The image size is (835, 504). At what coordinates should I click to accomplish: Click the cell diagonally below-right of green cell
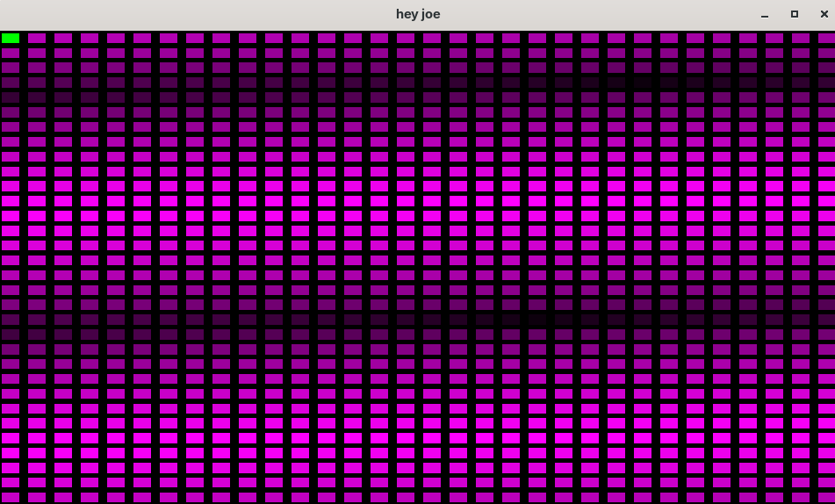coord(37,53)
